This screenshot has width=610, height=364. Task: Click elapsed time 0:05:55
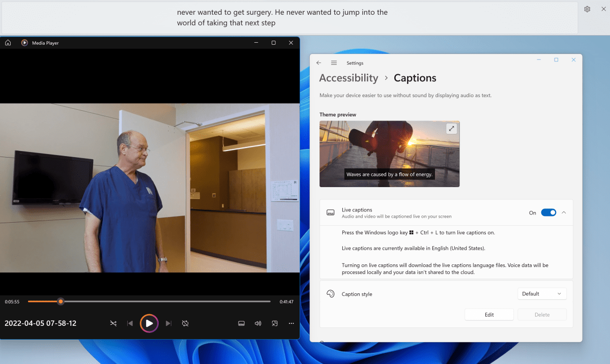pyautogui.click(x=12, y=302)
